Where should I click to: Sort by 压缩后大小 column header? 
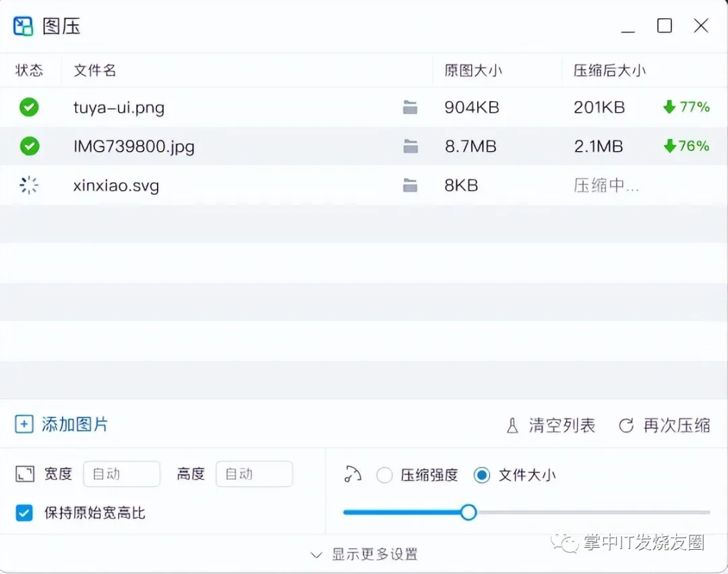point(609,70)
